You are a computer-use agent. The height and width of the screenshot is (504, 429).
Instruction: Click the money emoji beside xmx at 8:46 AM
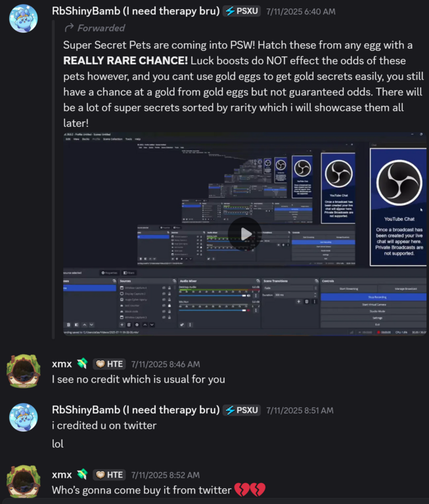[x=81, y=364]
